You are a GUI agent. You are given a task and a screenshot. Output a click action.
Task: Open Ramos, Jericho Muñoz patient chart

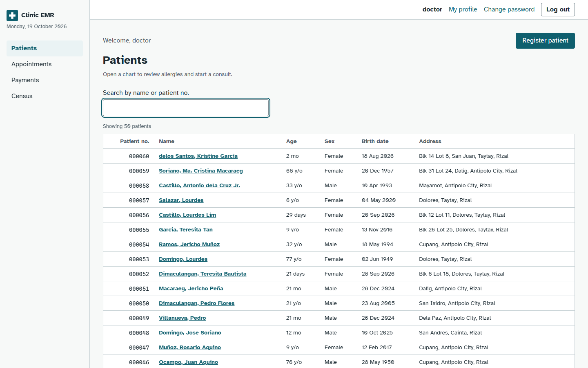(x=189, y=245)
